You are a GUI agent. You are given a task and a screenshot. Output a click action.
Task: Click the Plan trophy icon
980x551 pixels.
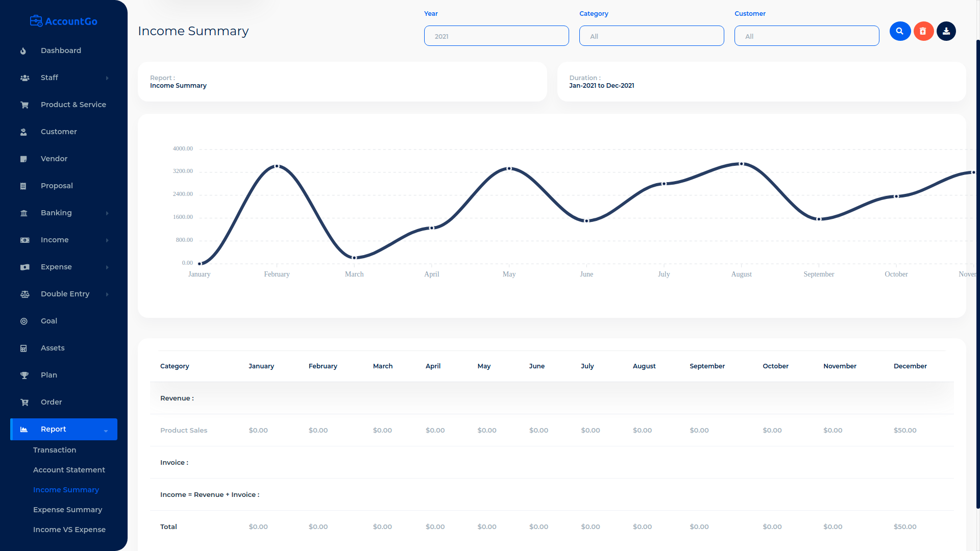coord(24,375)
